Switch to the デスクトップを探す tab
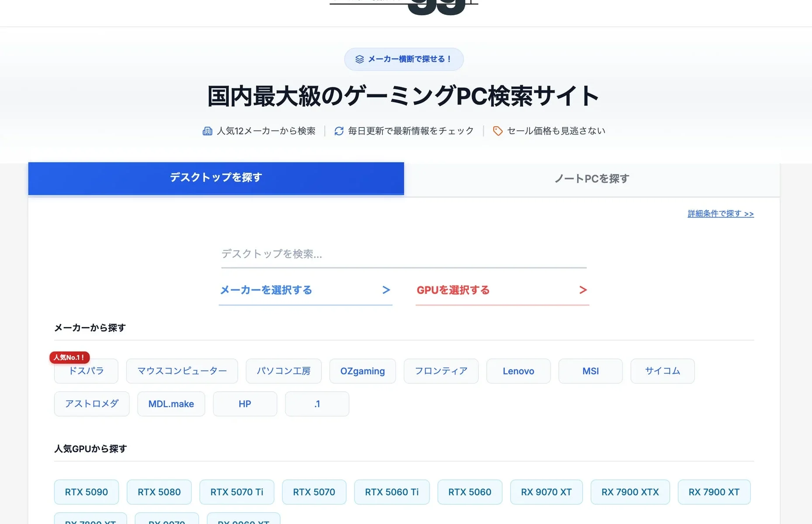 pos(216,178)
